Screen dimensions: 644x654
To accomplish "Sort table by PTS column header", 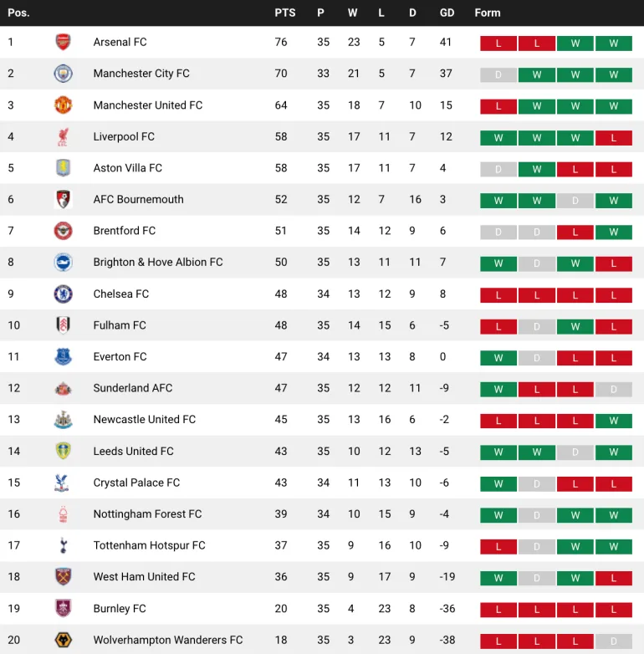I will [285, 13].
